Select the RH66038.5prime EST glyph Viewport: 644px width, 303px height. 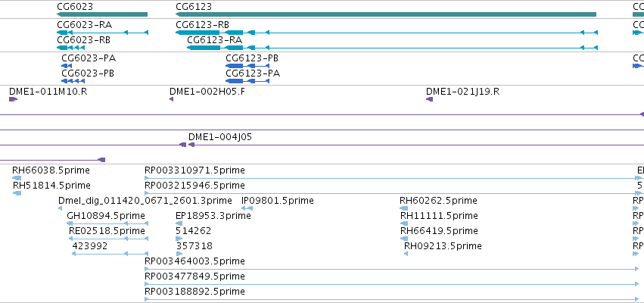[17, 178]
